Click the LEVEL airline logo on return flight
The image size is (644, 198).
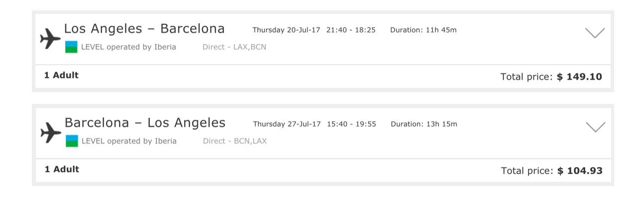coord(72,141)
